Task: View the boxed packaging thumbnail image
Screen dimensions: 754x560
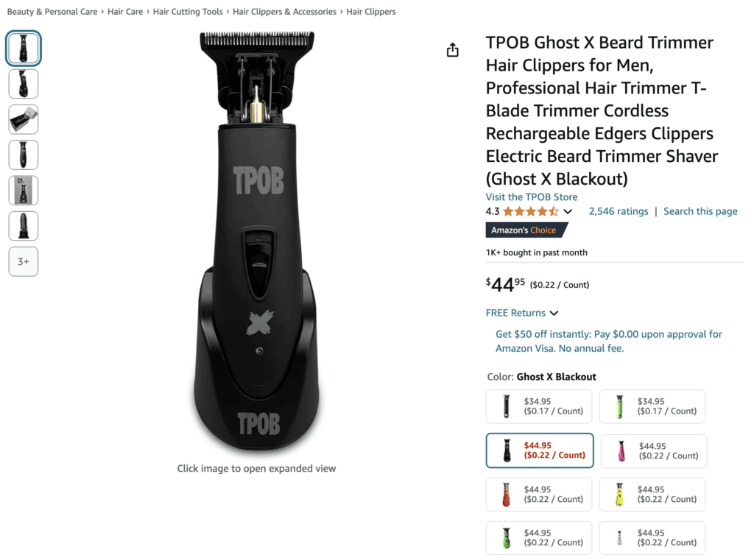Action: click(x=24, y=119)
